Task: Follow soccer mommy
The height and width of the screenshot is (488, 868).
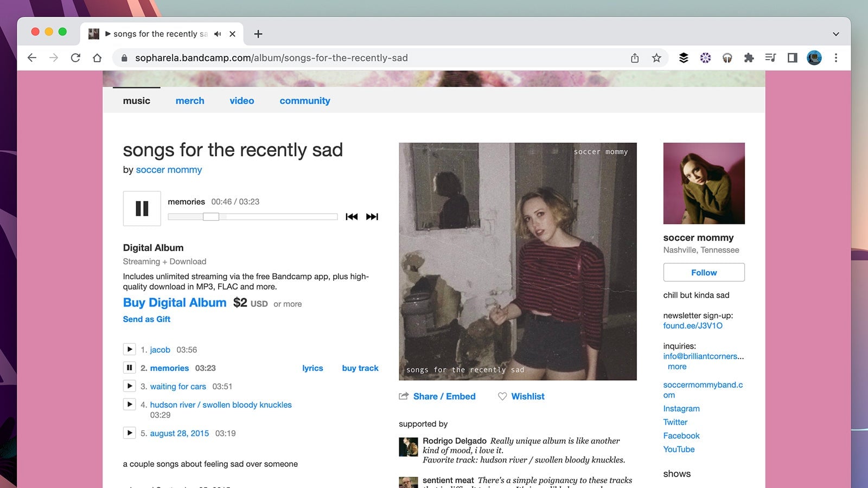Action: (703, 272)
